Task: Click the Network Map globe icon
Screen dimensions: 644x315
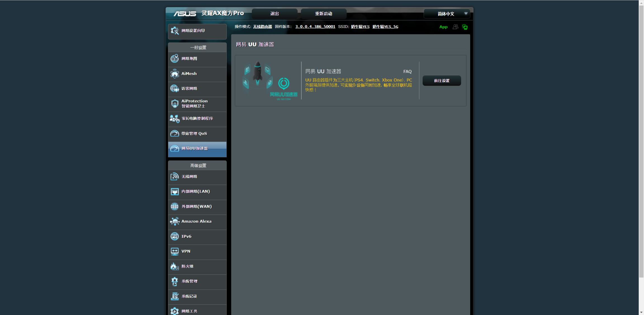Action: tap(175, 59)
